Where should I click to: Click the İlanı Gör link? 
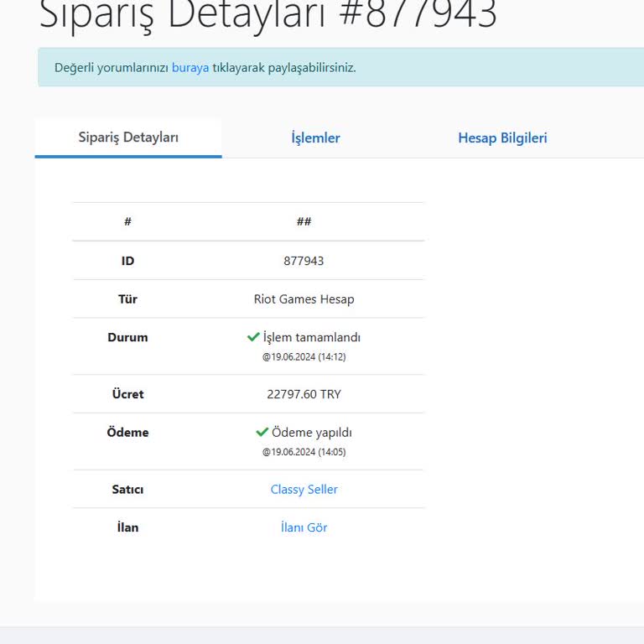click(x=304, y=527)
